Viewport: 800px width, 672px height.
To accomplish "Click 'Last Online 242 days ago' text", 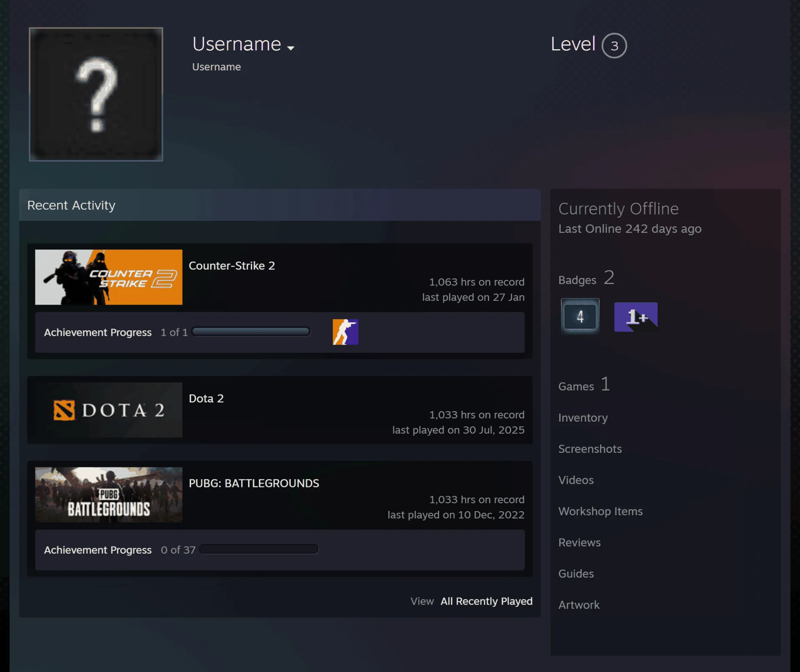I will point(630,229).
